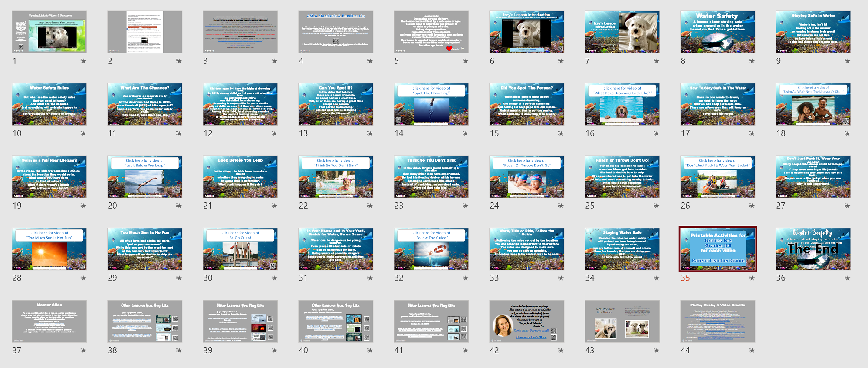Click the transition star beneath slide 8
This screenshot has height=368, width=868.
point(752,61)
